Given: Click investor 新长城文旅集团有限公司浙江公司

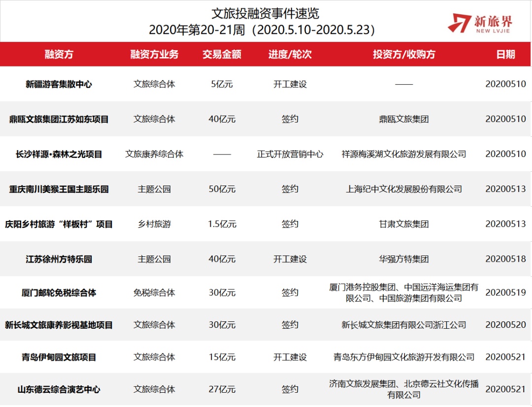Looking at the screenshot, I should tap(404, 325).
